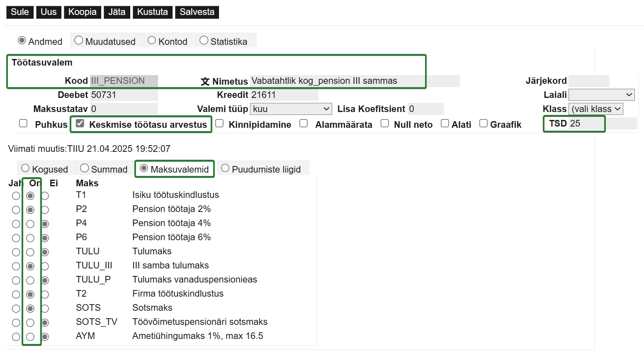Uncheck Keskmise töötasu arvestus checkbox
Screen dimensions: 644x351
tap(80, 124)
